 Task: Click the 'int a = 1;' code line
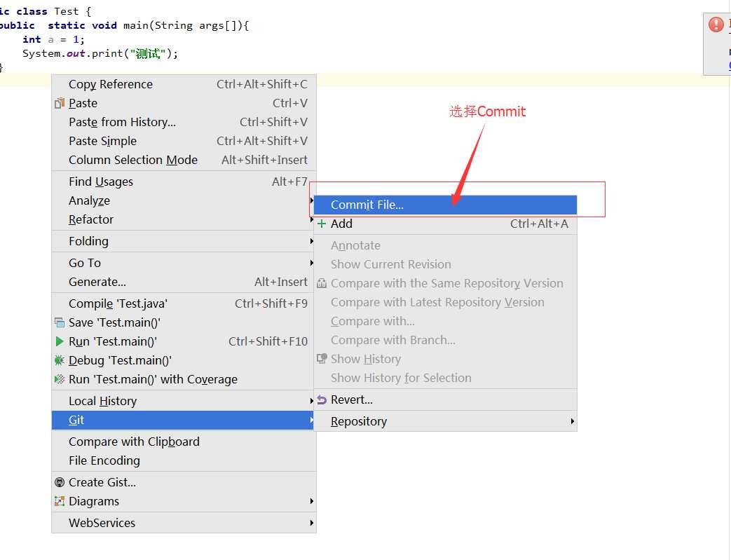pos(53,40)
